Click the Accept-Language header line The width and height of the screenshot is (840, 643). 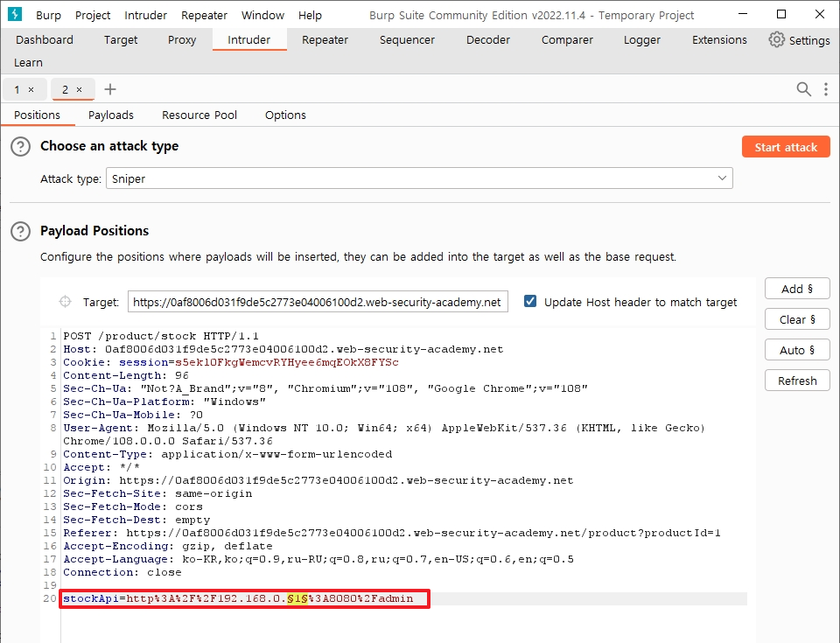point(318,559)
